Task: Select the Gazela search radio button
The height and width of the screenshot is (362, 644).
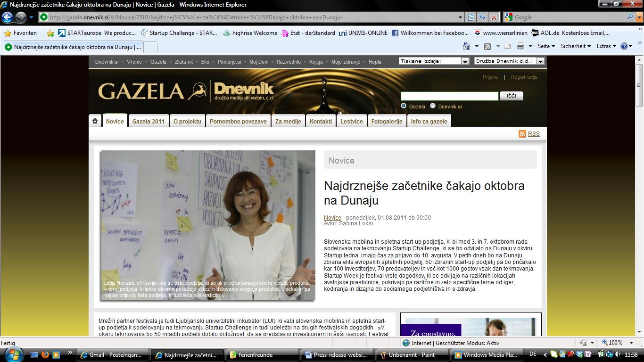Action: [x=404, y=106]
